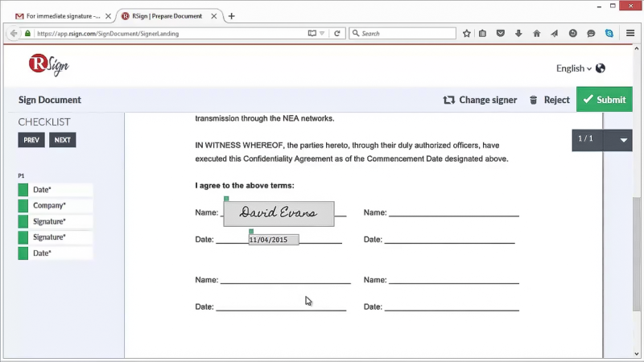Screen dimensions: 644x362
Task: Open a new browser tab
Action: click(x=232, y=16)
